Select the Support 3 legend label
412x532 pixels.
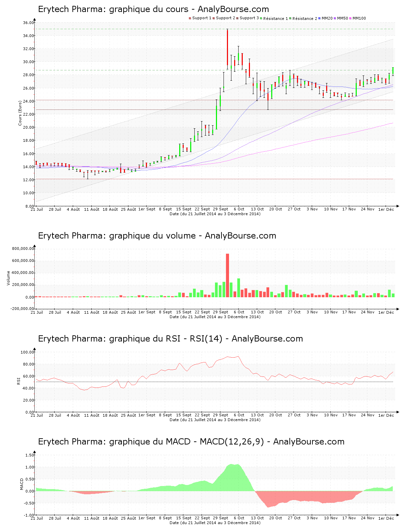pos(249,18)
